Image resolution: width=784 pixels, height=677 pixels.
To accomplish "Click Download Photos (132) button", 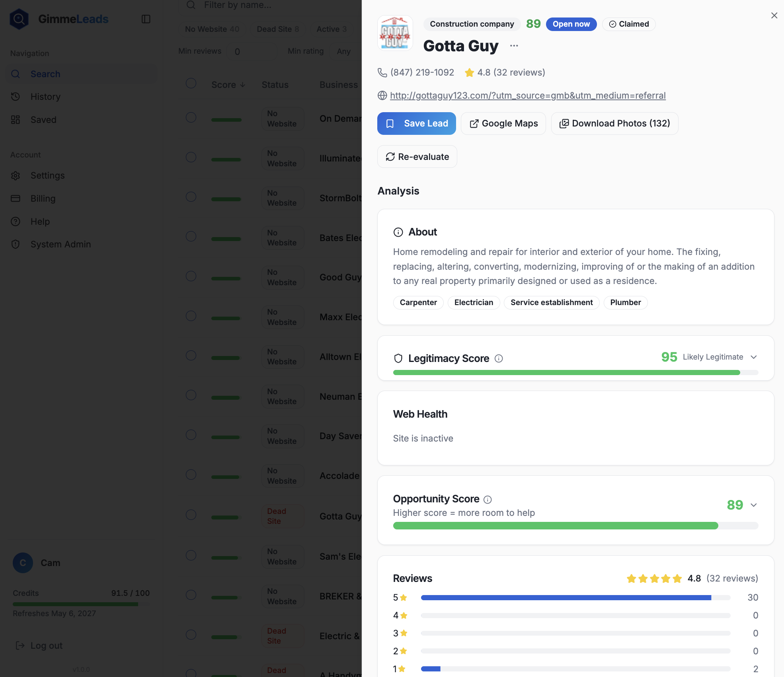I will click(615, 124).
